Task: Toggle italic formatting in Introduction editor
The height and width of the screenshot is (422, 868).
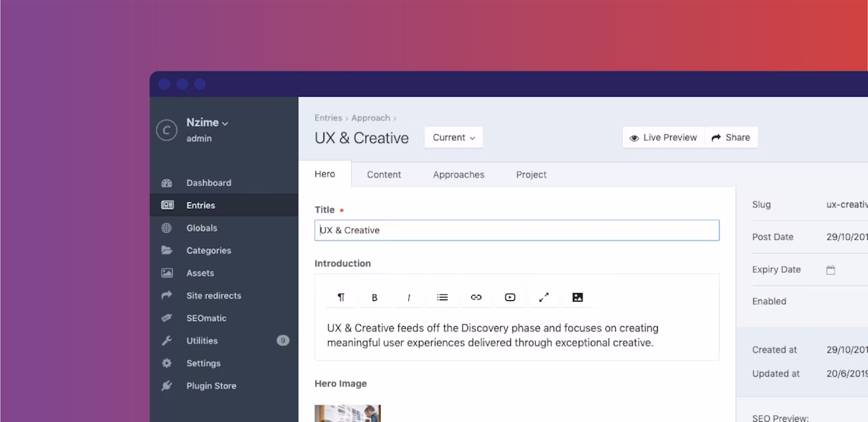Action: 409,297
